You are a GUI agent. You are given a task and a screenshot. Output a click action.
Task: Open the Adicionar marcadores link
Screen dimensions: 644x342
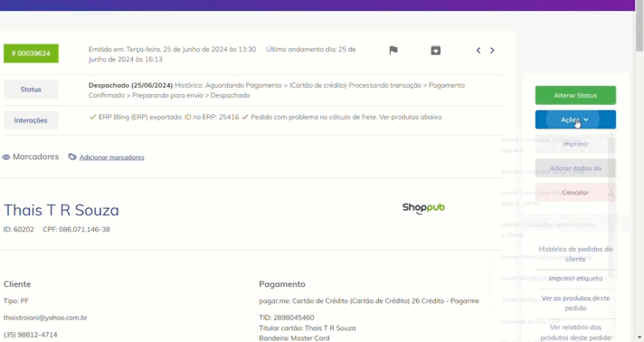tap(112, 157)
